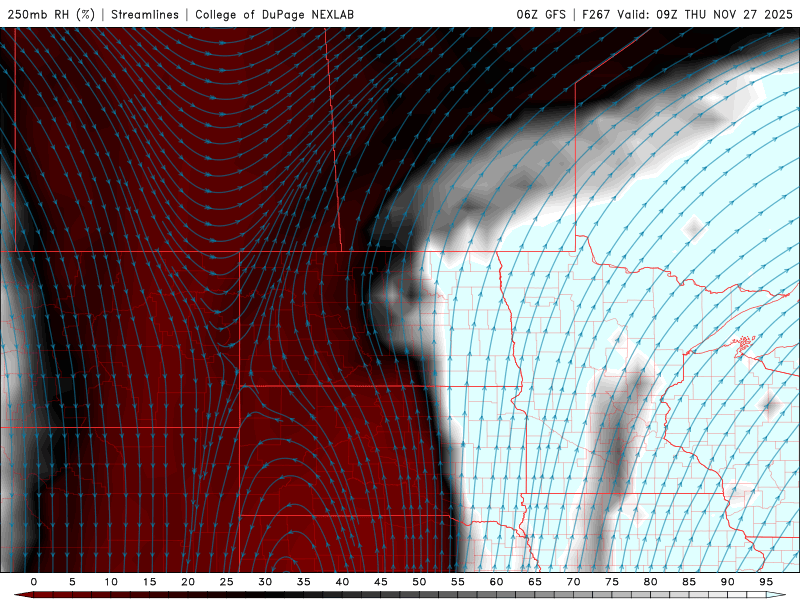Click the "06Z GFS" model run label

click(x=541, y=14)
